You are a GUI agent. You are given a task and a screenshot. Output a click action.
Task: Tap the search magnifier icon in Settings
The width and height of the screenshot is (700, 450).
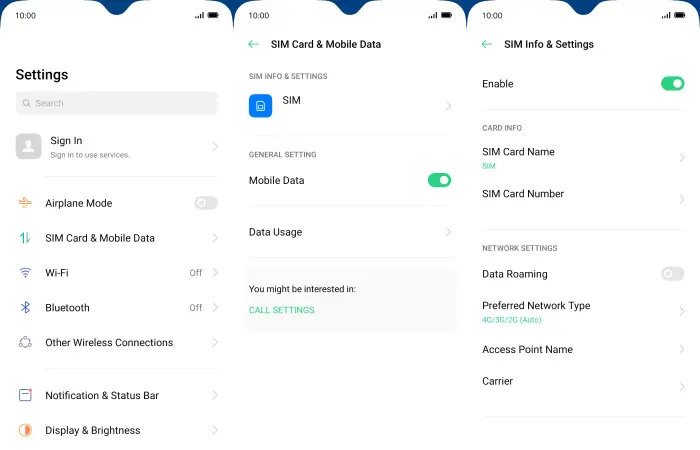[x=27, y=103]
